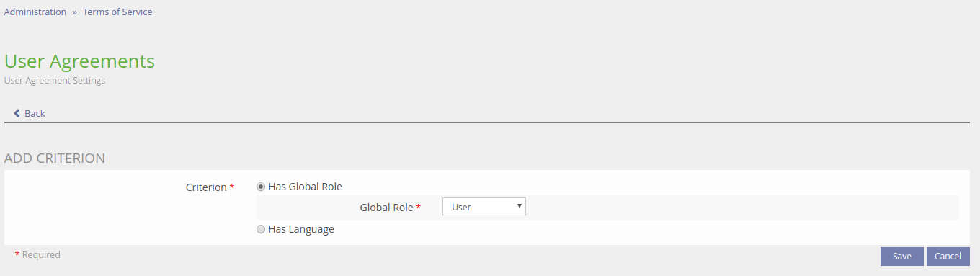Click the Has Language option label

pyautogui.click(x=301, y=230)
